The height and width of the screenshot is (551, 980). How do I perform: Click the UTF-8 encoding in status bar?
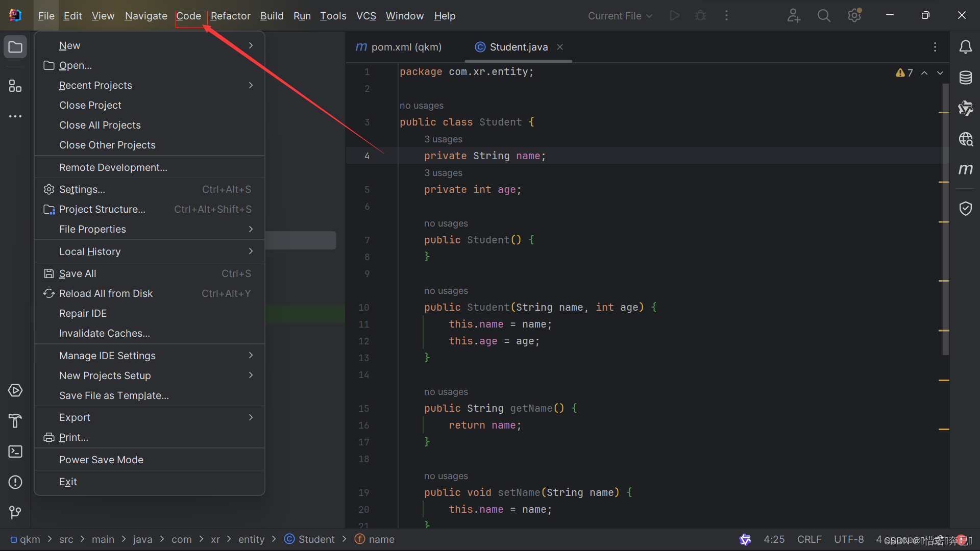click(849, 539)
